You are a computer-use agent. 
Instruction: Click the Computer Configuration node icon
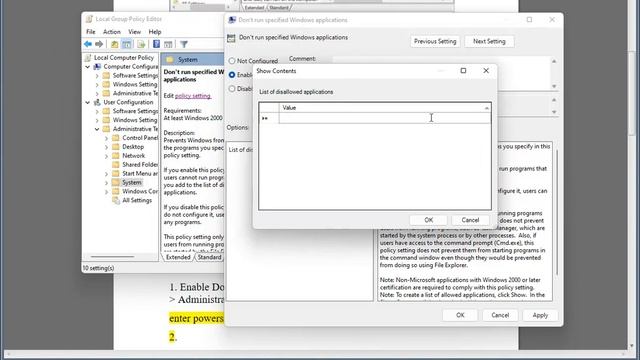[x=97, y=67]
